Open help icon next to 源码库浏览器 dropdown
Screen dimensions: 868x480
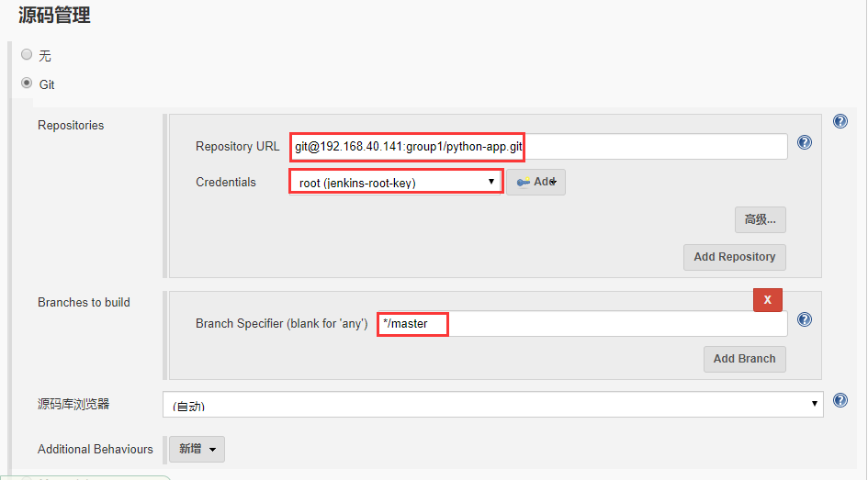click(x=840, y=400)
